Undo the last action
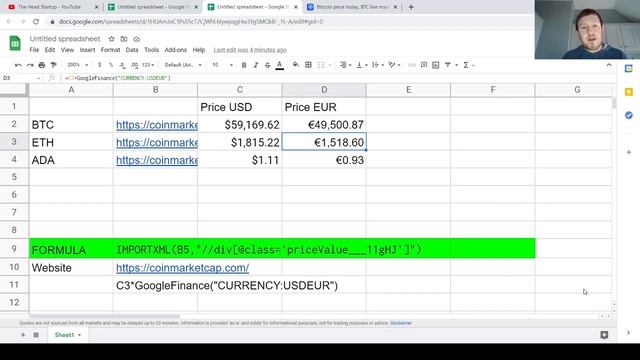The width and height of the screenshot is (640, 360). click(x=18, y=65)
